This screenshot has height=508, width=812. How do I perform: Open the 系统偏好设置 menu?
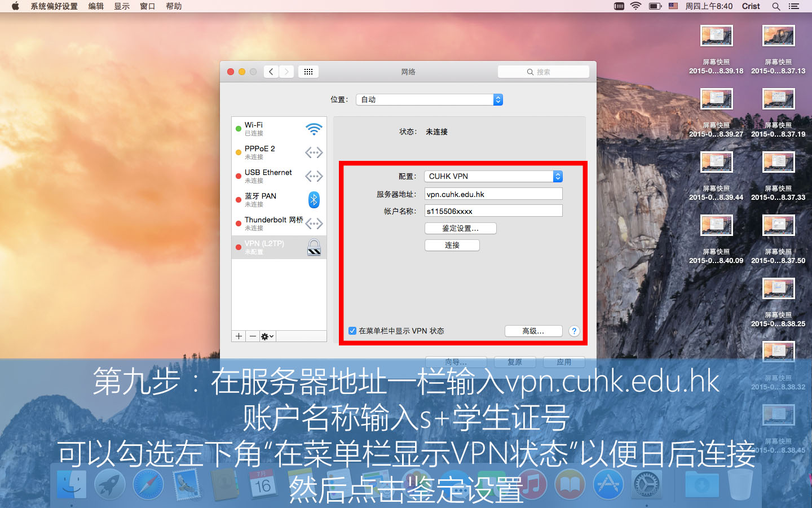54,6
